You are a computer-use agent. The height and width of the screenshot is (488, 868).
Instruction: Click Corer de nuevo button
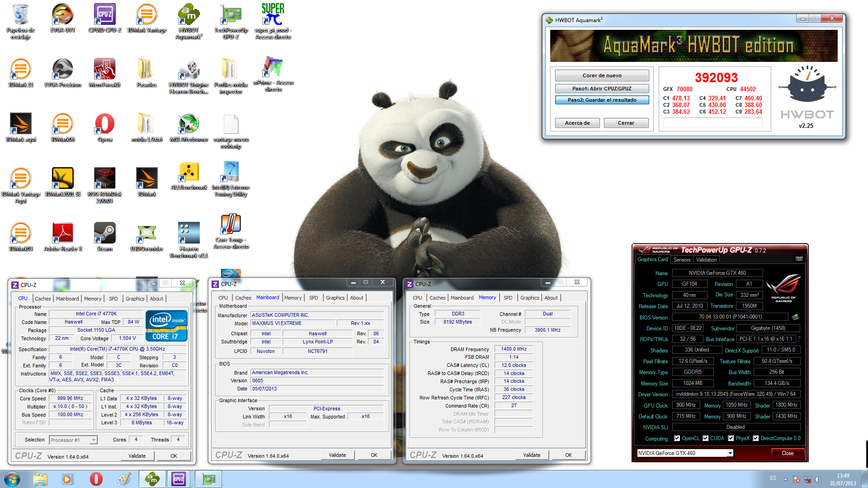602,75
